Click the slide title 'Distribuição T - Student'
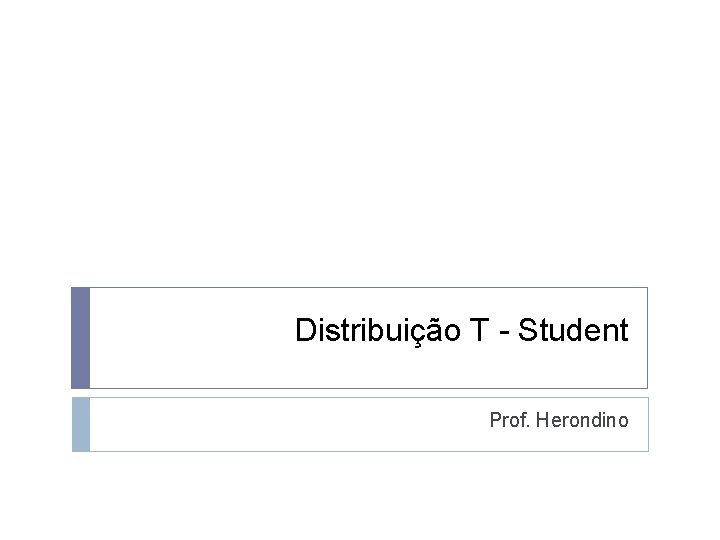The image size is (720, 540). pos(461,331)
